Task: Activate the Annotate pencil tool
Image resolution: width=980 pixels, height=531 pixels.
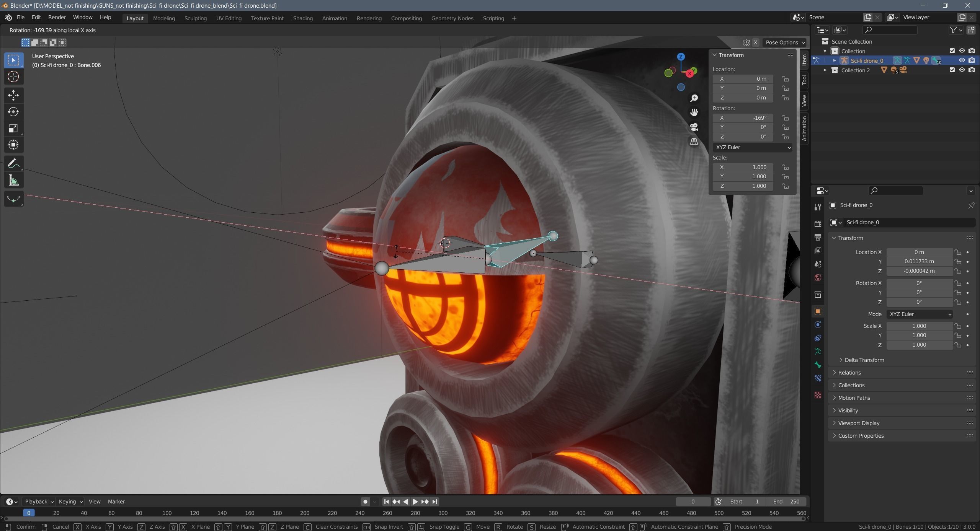Action: point(13,164)
